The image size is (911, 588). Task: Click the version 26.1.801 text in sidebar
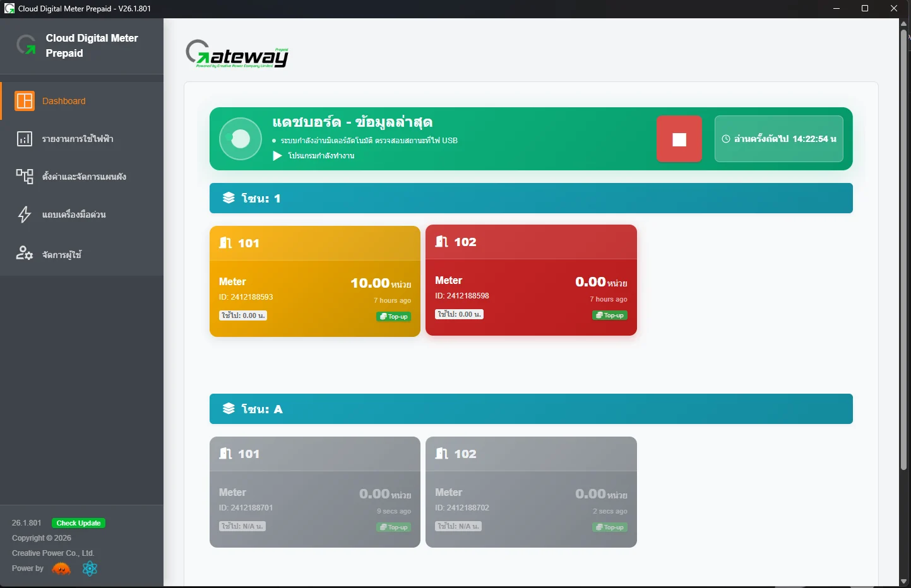click(x=27, y=523)
